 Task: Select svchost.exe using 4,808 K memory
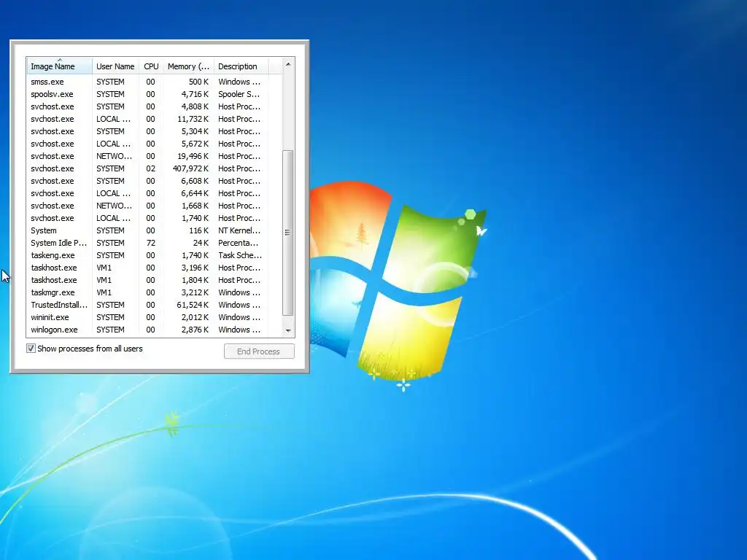click(x=147, y=106)
